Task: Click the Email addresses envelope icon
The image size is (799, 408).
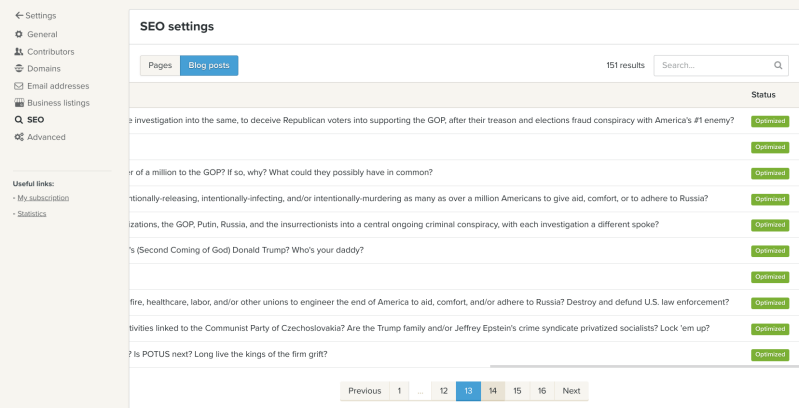Action: tap(19, 86)
